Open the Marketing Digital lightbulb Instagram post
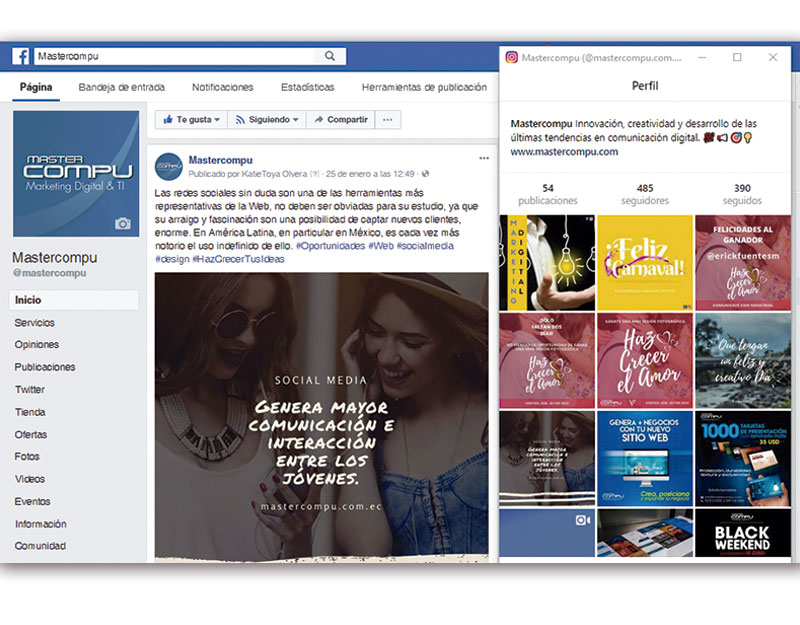 coord(547,263)
